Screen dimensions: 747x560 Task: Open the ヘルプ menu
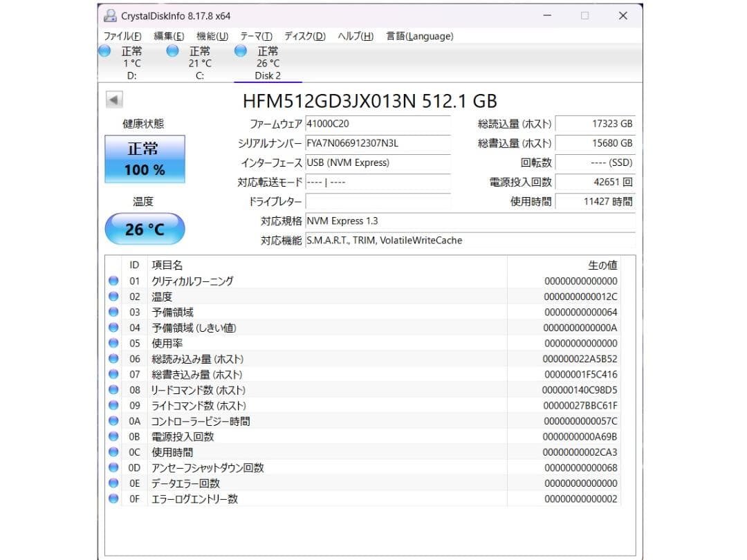pos(354,36)
